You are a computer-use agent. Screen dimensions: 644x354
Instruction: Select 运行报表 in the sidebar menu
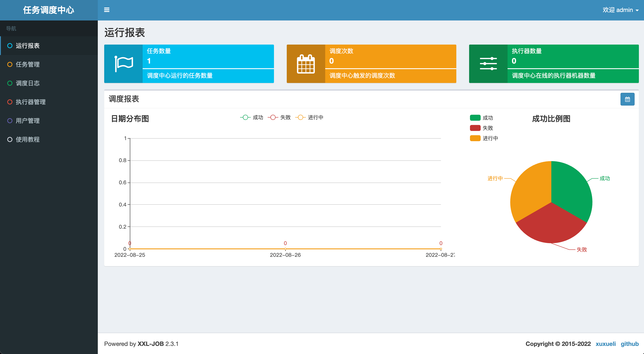click(28, 46)
